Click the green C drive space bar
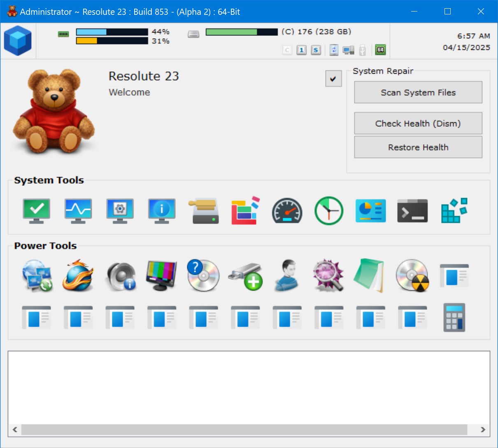This screenshot has width=498, height=448. [242, 32]
